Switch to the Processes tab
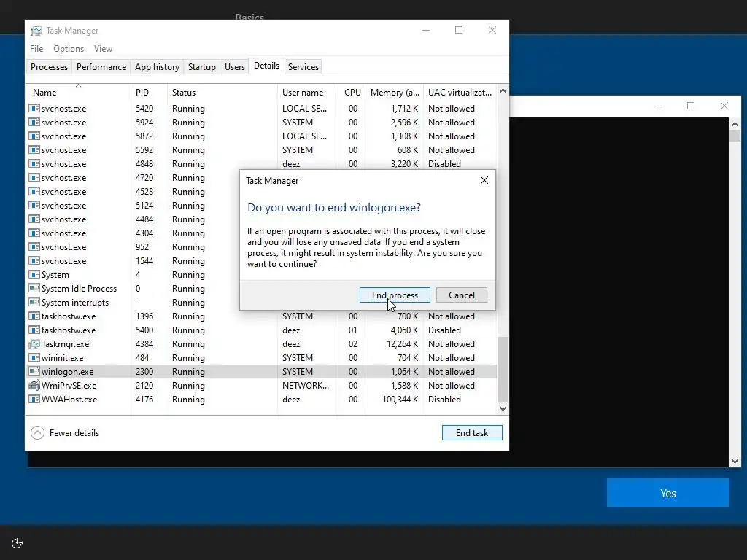Viewport: 747px width, 560px height. pyautogui.click(x=49, y=66)
